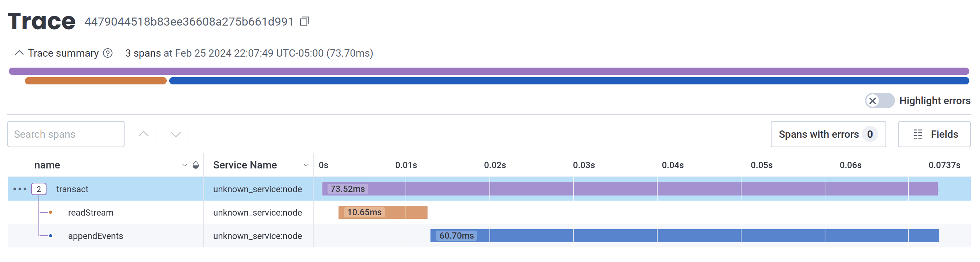Click the readStream orange span dot
The image size is (980, 262).
51,213
